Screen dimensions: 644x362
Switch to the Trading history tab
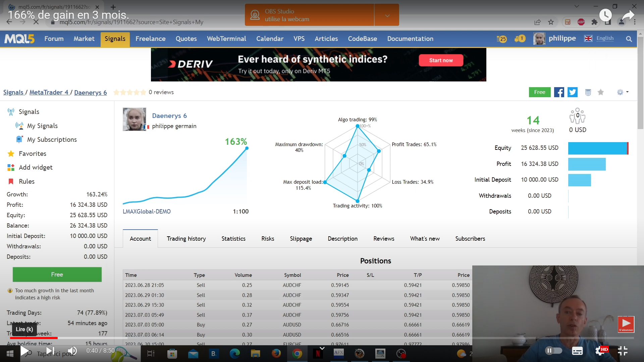click(186, 239)
